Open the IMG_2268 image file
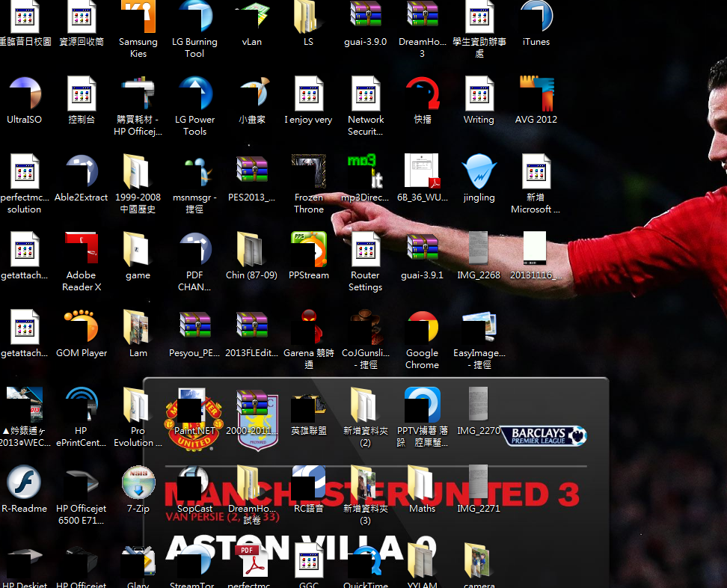Image resolution: width=727 pixels, height=588 pixels. [x=479, y=249]
